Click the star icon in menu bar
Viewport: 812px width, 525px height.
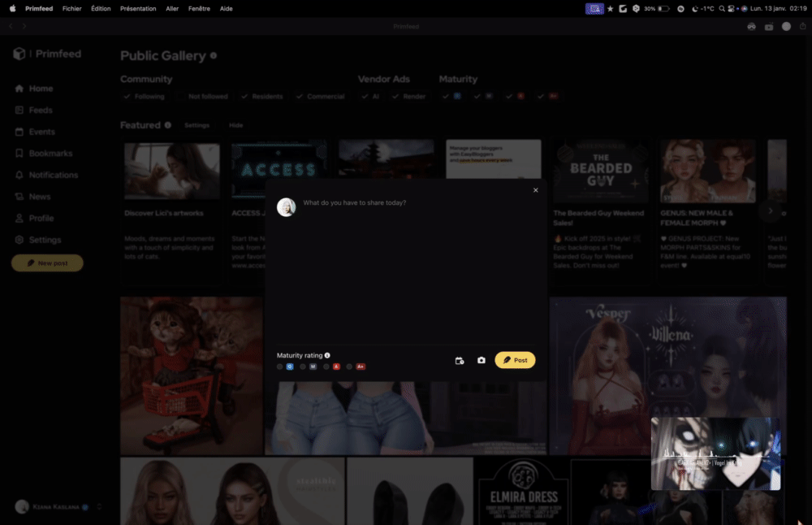click(x=610, y=8)
